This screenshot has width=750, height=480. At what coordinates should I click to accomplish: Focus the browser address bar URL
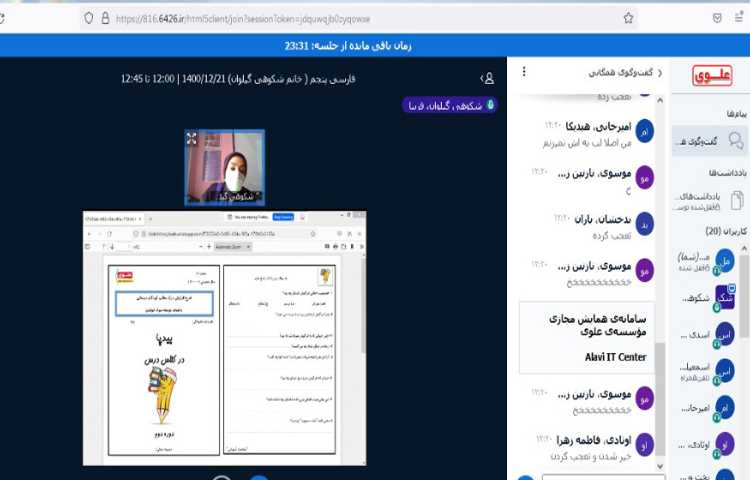243,19
